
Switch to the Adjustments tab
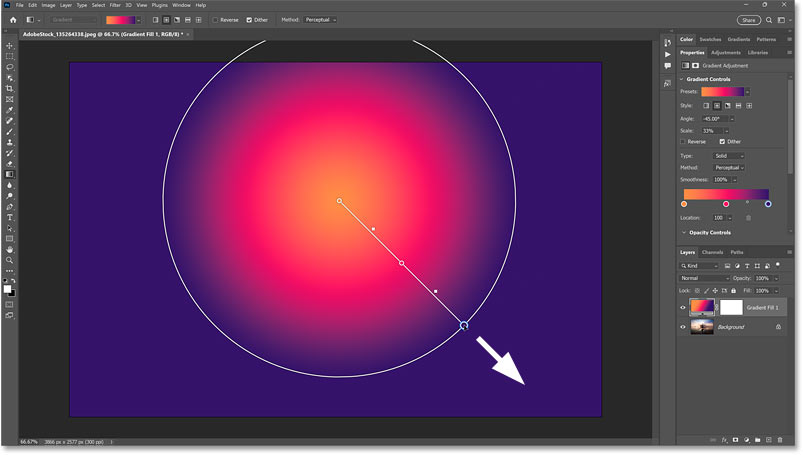(725, 52)
